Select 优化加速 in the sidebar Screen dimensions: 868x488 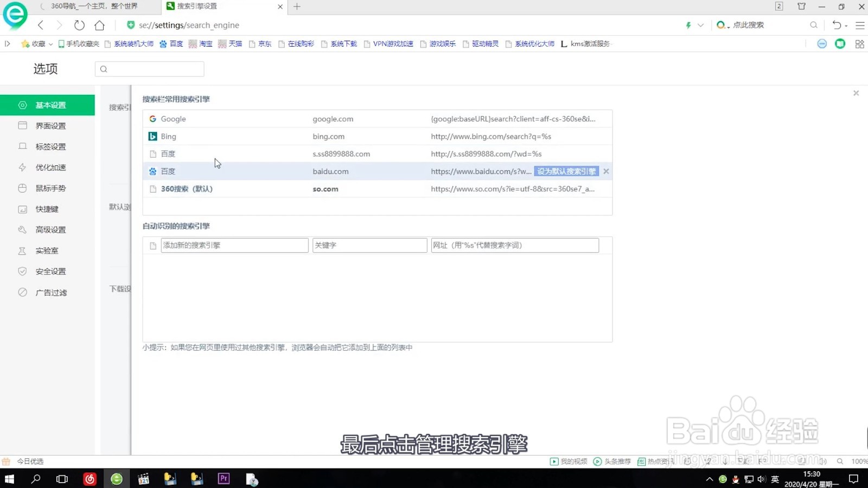coord(47,168)
